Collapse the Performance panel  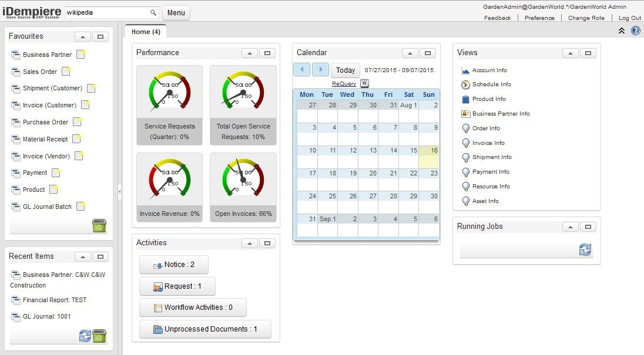tap(250, 53)
